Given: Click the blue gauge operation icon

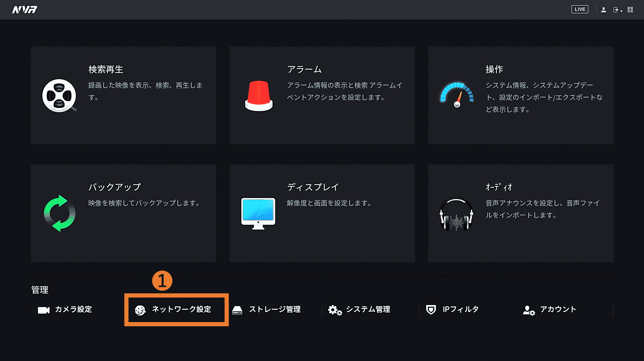Looking at the screenshot, I should [x=457, y=95].
